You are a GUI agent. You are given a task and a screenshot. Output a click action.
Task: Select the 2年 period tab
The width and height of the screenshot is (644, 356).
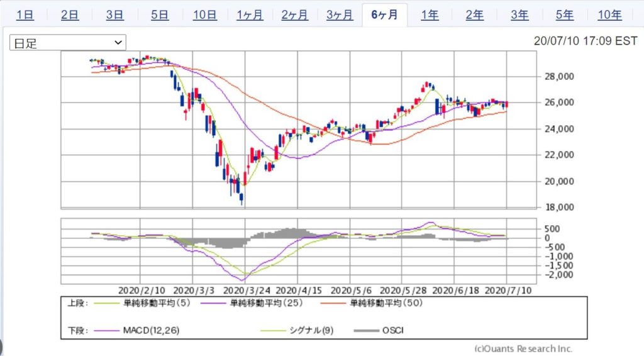click(x=475, y=16)
